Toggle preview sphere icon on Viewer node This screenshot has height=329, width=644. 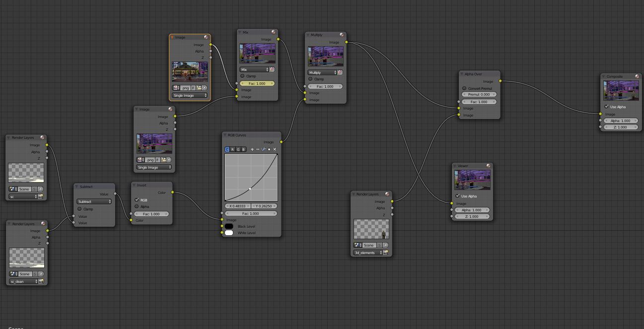coord(489,166)
